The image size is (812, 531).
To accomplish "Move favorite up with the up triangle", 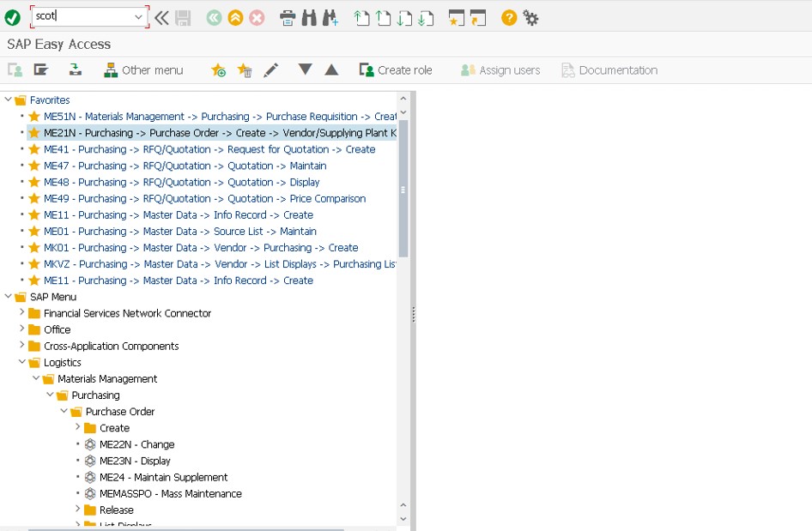I will tap(331, 69).
